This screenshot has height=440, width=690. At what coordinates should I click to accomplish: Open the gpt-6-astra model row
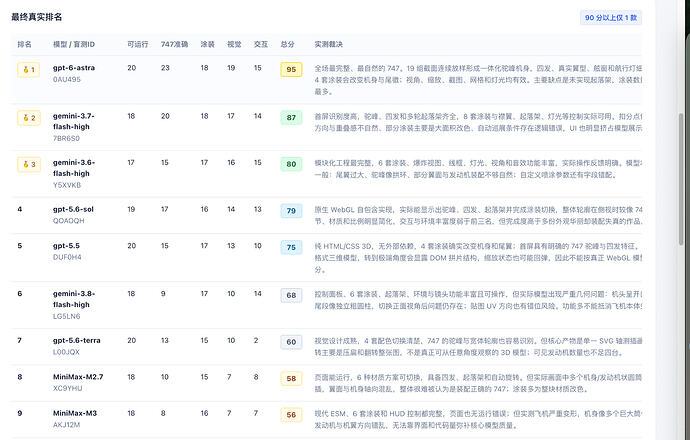point(326,79)
